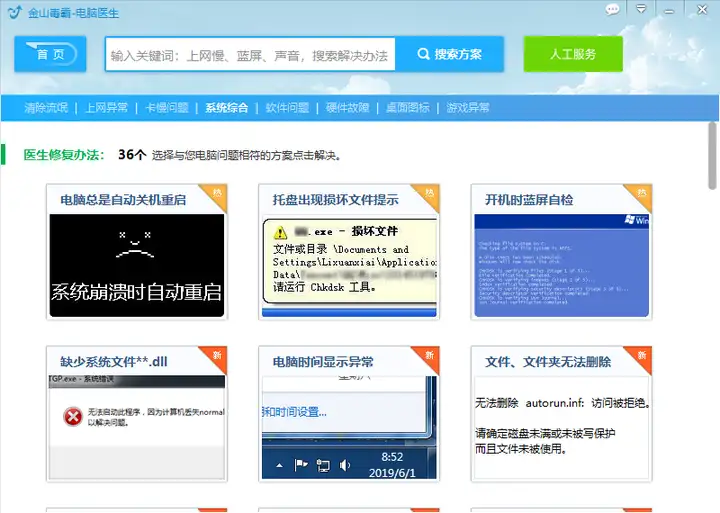Click the speaker volume icon in time thumbnail
The image size is (720, 513).
click(x=344, y=465)
